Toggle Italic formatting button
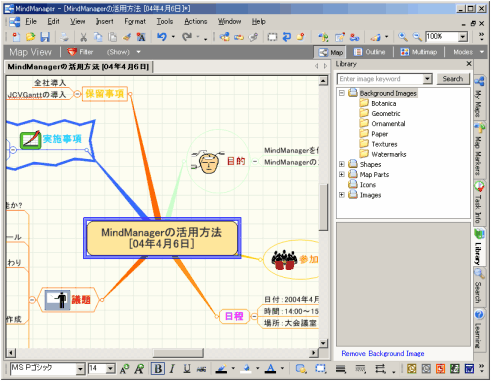Screen dimensions: 491x381 tap(172, 369)
